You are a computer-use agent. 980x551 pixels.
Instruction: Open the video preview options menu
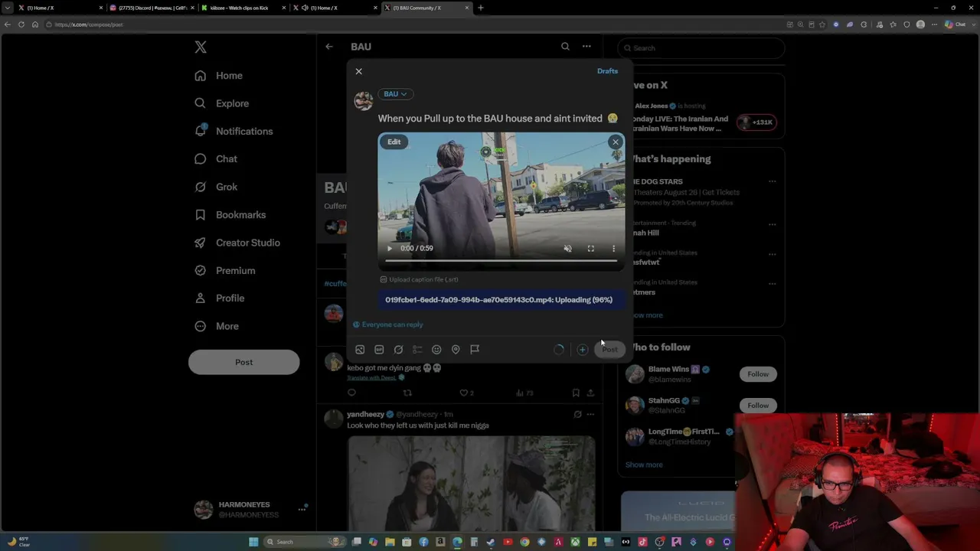click(613, 248)
